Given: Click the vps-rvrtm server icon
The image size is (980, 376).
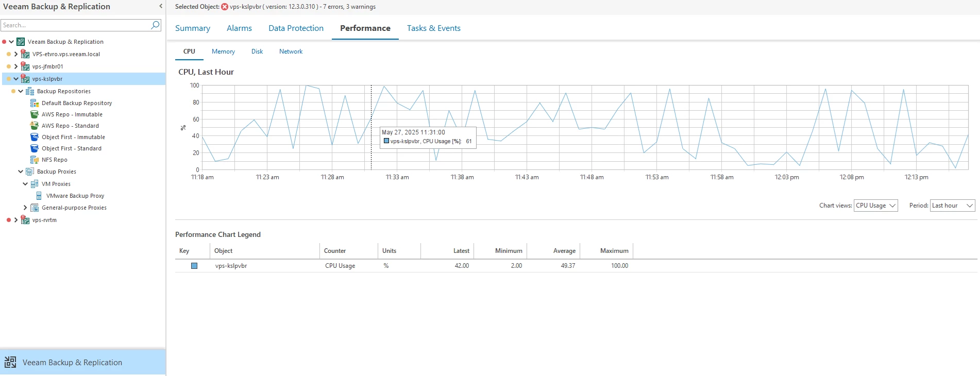Looking at the screenshot, I should click(25, 220).
